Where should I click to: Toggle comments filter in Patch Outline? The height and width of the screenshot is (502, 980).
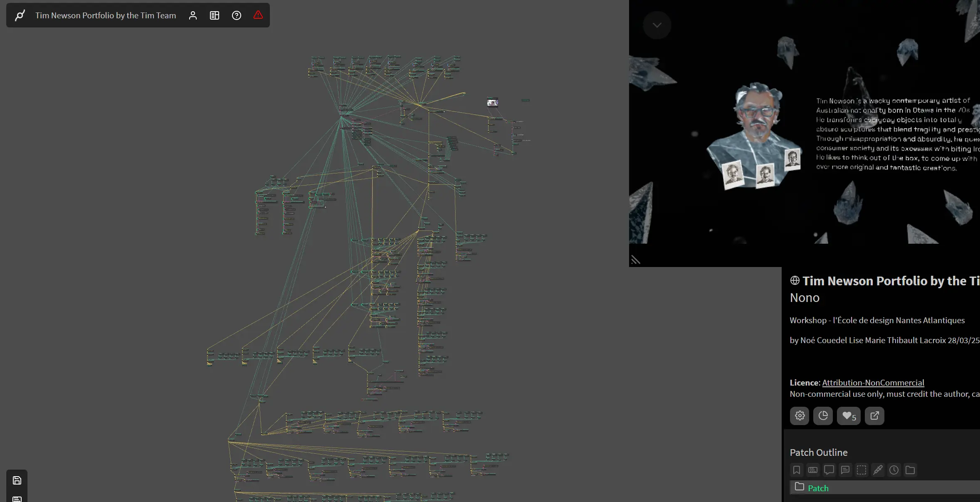[829, 470]
